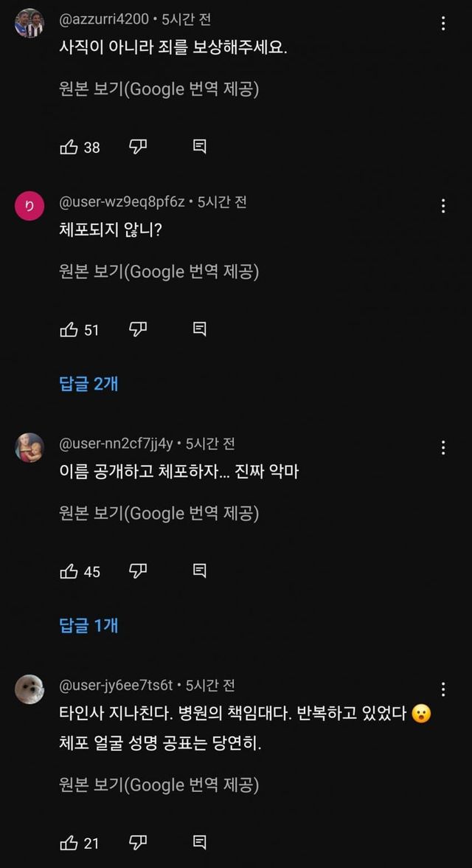Image resolution: width=472 pixels, height=868 pixels.
Task: Dislike the @user-jy6ee7ts6t comment
Action: click(138, 842)
